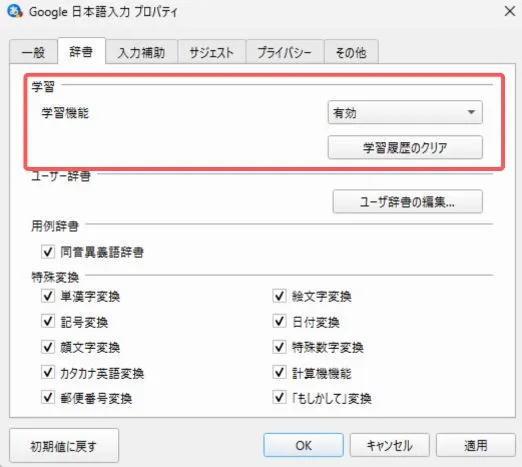Close the プロパティ dialog window
522x467 pixels.
pos(510,11)
